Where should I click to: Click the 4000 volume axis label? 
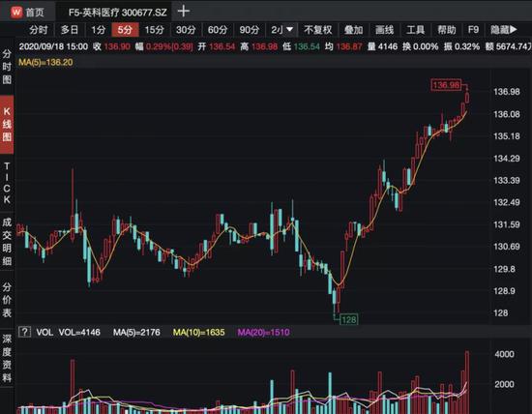tap(504, 354)
